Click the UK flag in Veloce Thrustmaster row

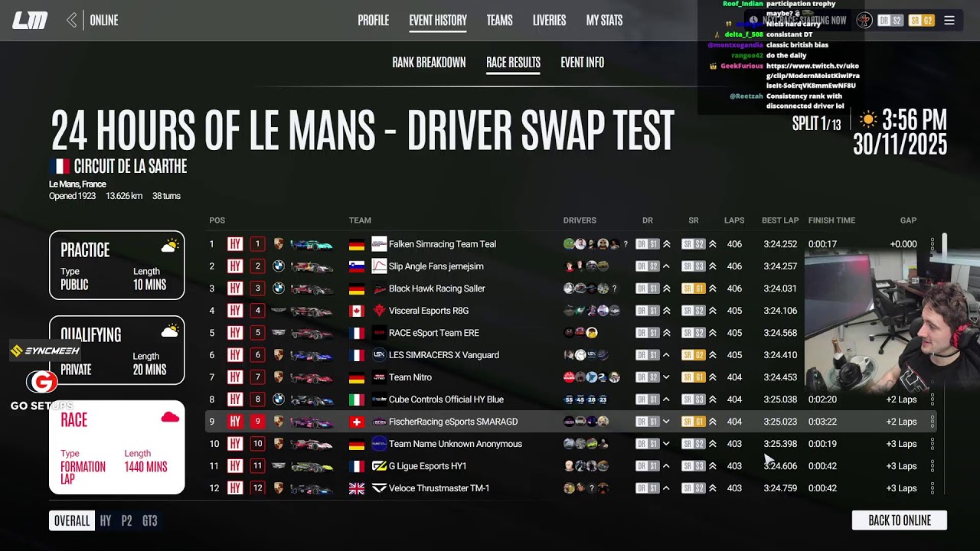[x=357, y=488]
